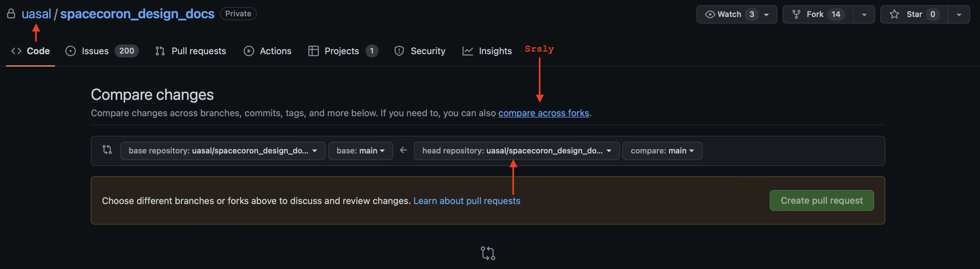Click the Actions play-circle icon

[249, 51]
